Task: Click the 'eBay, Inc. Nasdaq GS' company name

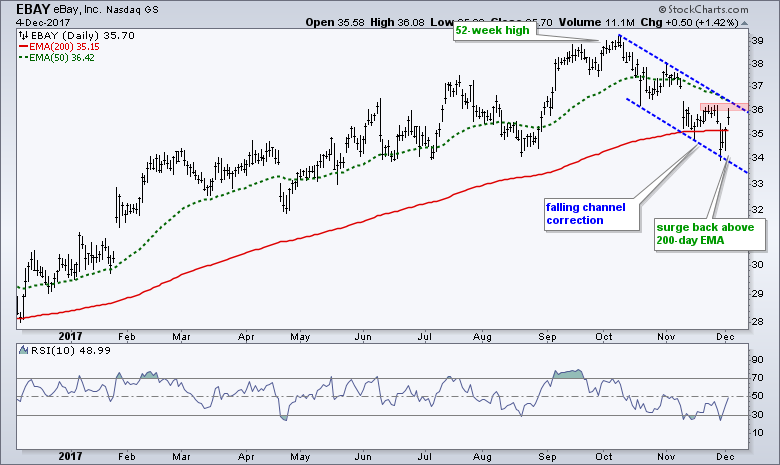Action: [x=106, y=9]
